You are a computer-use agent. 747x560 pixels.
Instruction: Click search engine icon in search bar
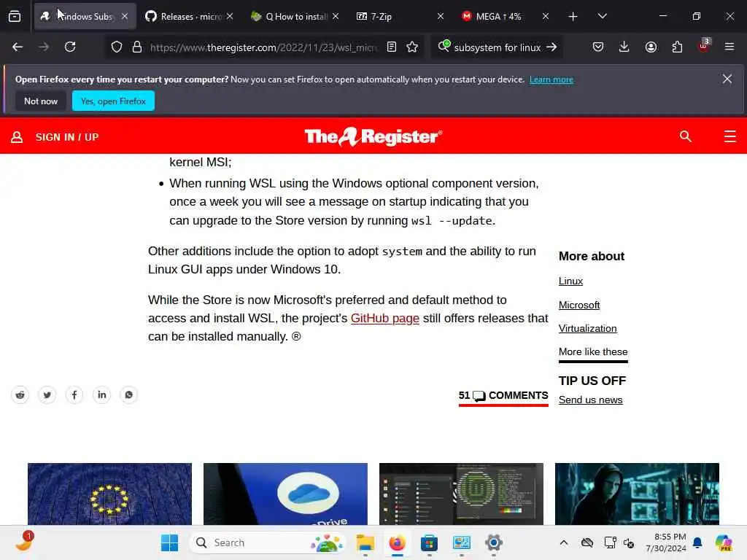tap(444, 46)
